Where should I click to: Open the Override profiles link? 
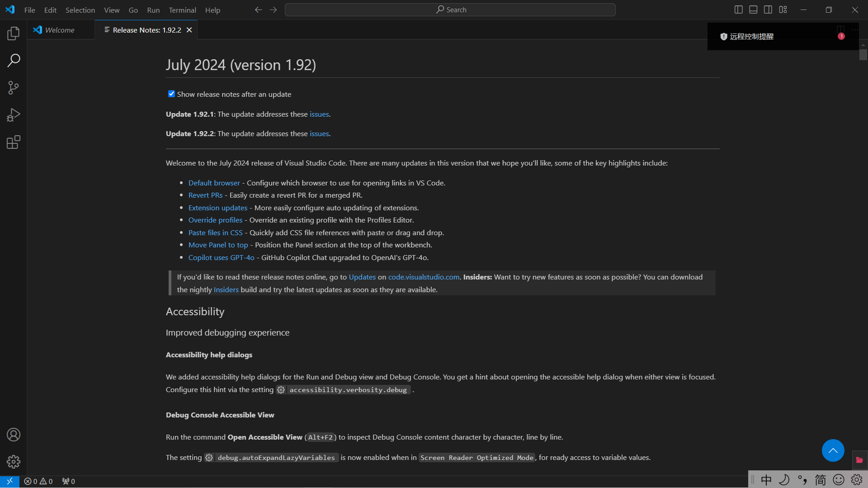click(x=216, y=220)
